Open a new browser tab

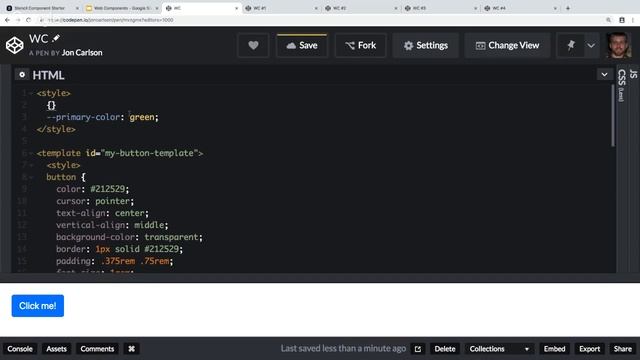tap(568, 8)
